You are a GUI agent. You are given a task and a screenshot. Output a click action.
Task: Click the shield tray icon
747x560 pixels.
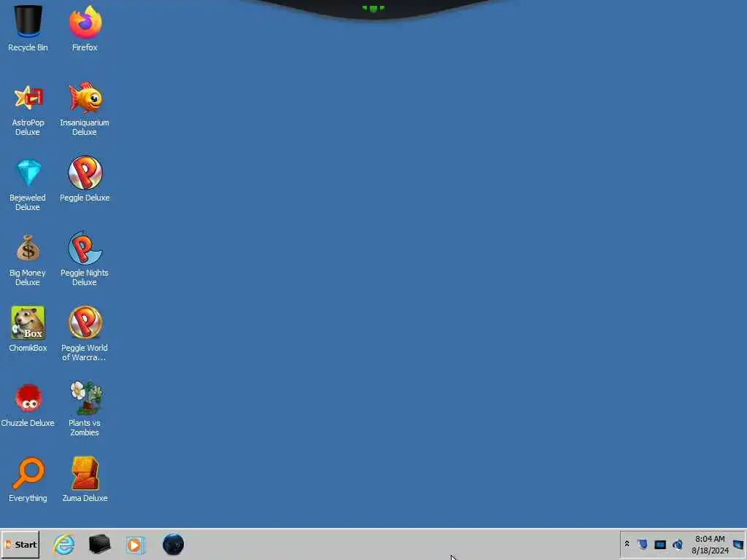tap(643, 544)
